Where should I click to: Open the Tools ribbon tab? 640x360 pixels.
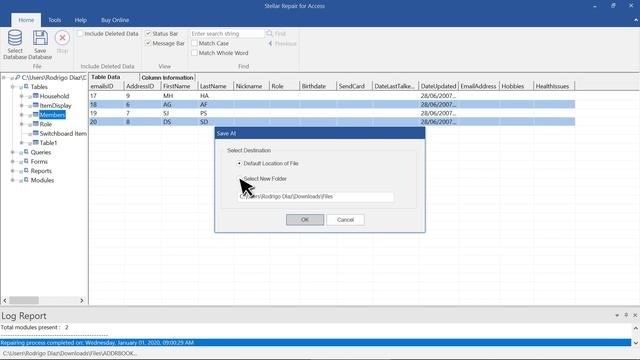tap(54, 20)
